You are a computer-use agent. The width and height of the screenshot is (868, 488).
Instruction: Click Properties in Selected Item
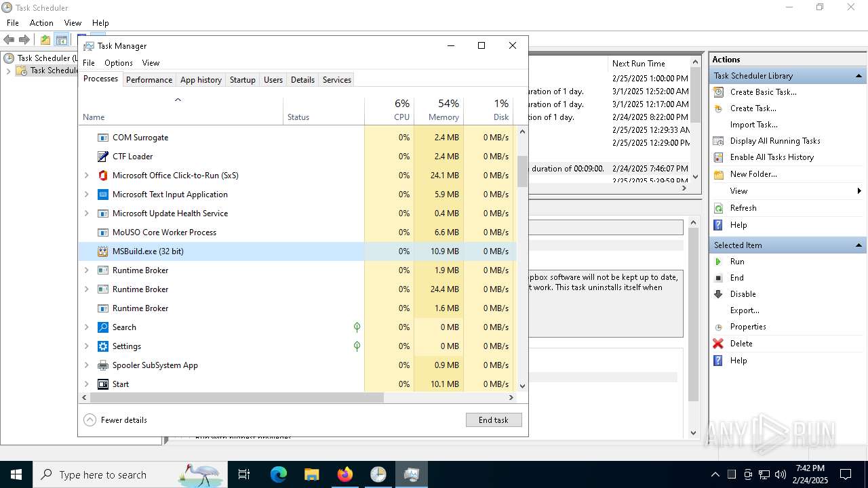click(x=748, y=327)
